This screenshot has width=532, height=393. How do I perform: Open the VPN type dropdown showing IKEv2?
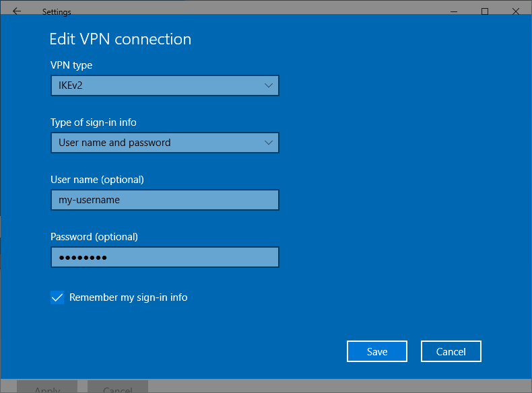click(164, 85)
